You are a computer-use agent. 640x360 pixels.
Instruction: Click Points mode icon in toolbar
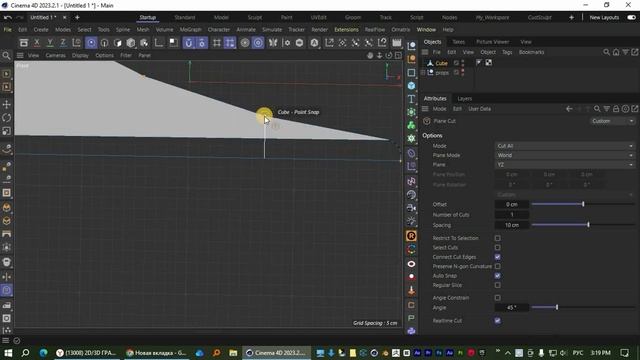[91, 42]
